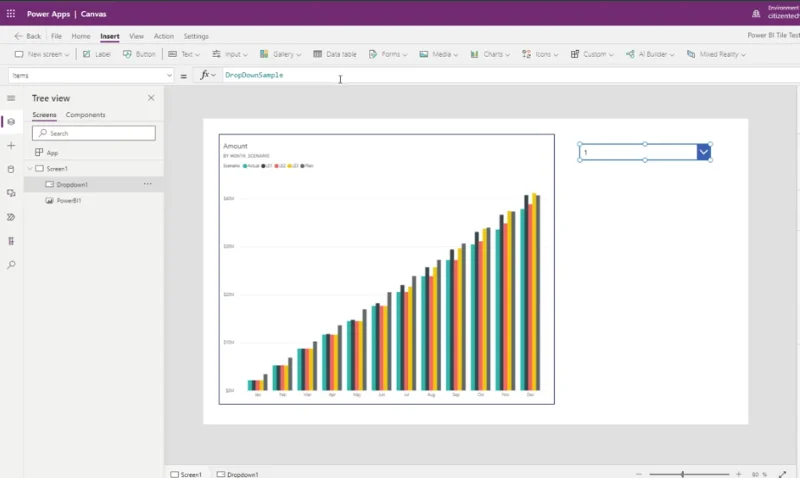The image size is (800, 478).
Task: Click the Power BI tile chart on canvas
Action: point(387,269)
